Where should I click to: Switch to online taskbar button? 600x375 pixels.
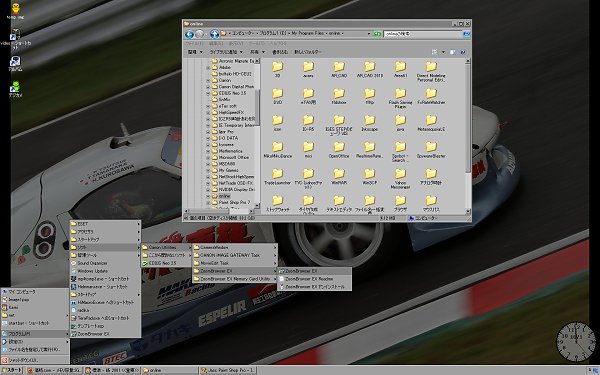(x=170, y=370)
